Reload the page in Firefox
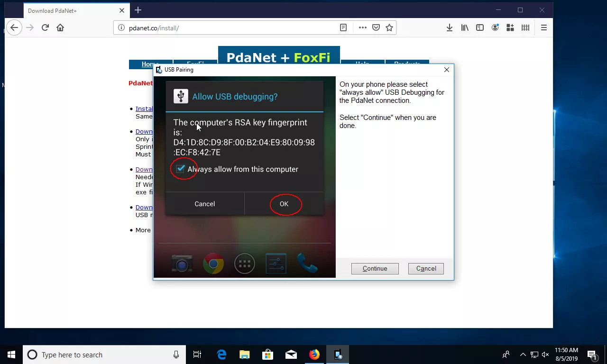 (x=45, y=27)
